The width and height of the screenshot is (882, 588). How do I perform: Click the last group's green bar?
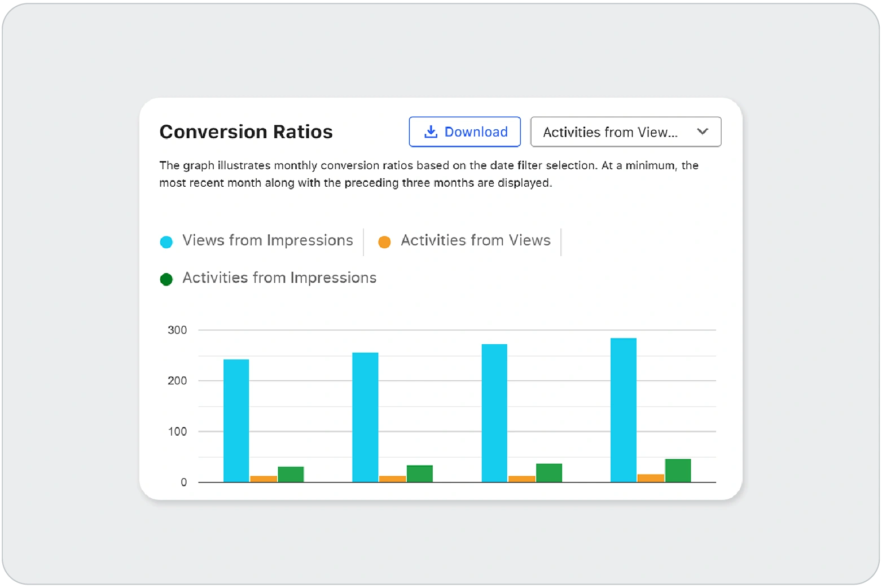[x=678, y=471]
